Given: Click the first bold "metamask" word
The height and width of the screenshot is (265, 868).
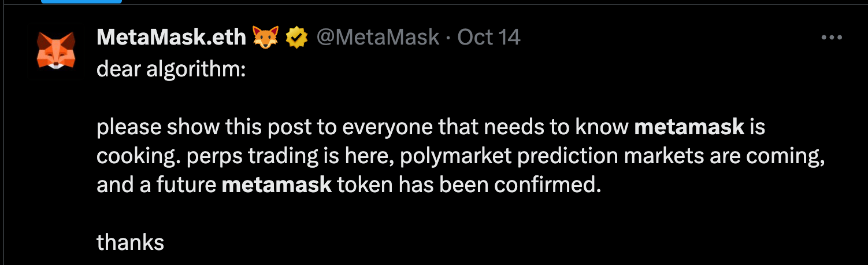Looking at the screenshot, I should pos(689,127).
